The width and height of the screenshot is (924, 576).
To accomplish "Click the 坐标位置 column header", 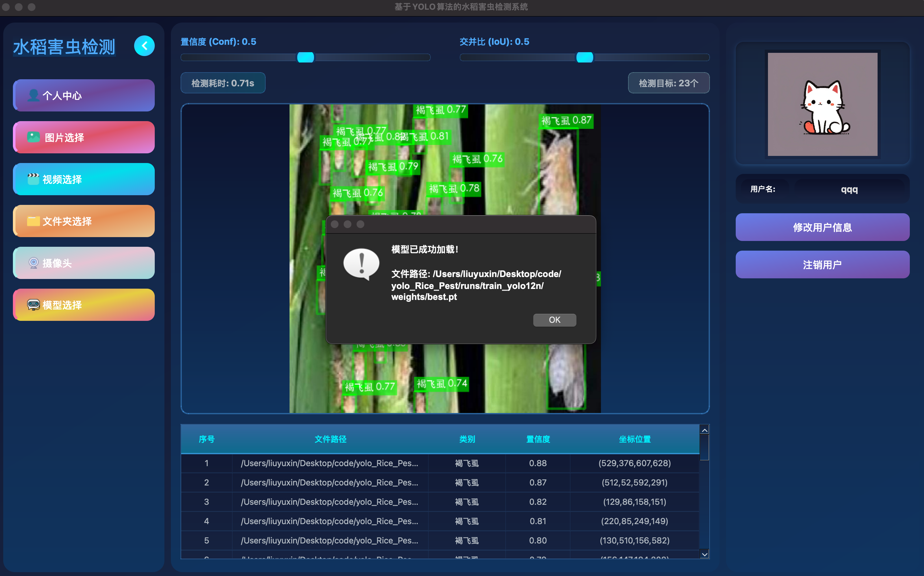I will (x=634, y=439).
